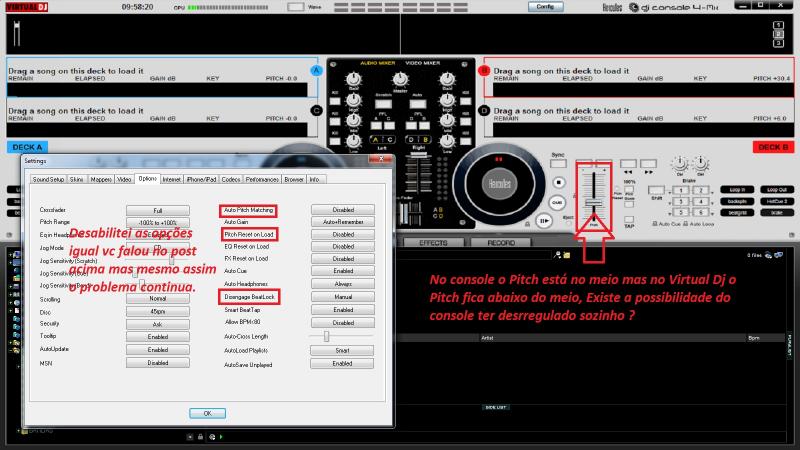The height and width of the screenshot is (450, 800).
Task: Adjust the Jog Sensitivity (Scratch) slider
Action: coord(172,261)
